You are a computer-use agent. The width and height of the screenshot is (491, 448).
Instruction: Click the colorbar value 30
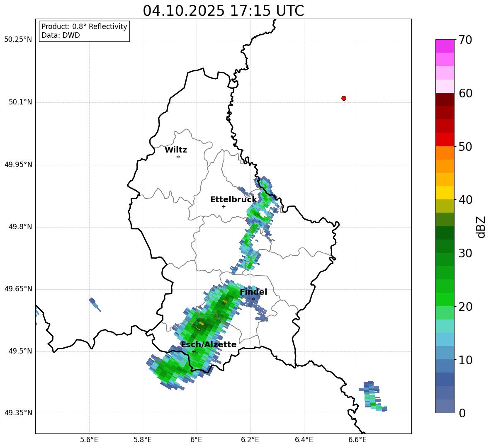pos(465,253)
